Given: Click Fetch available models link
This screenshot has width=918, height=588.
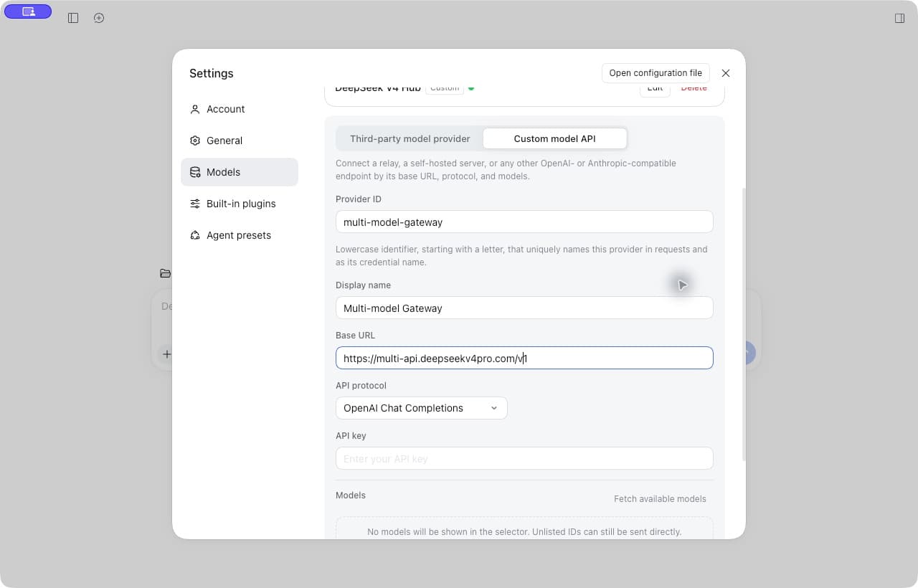Looking at the screenshot, I should click(x=660, y=499).
